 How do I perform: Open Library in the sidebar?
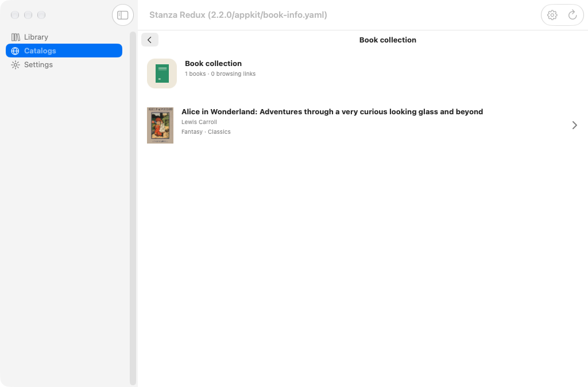pos(64,37)
